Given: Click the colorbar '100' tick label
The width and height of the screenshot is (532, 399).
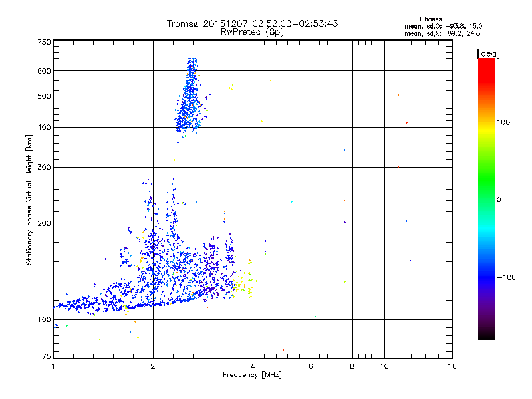Looking at the screenshot, I should pos(503,122).
